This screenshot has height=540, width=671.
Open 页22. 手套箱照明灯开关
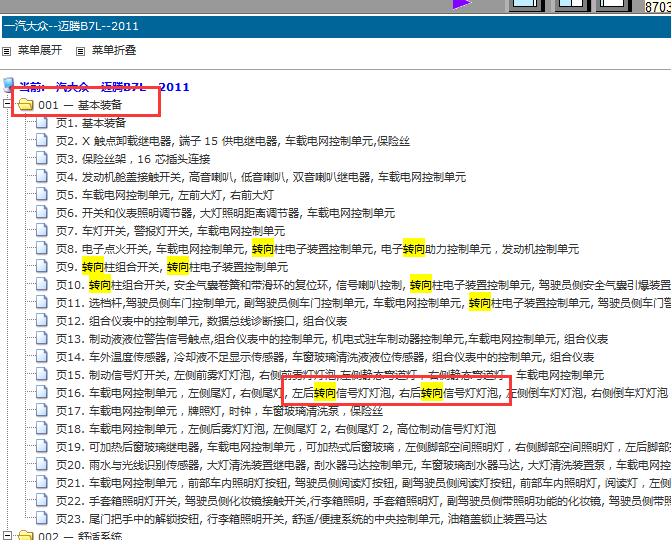point(363,501)
